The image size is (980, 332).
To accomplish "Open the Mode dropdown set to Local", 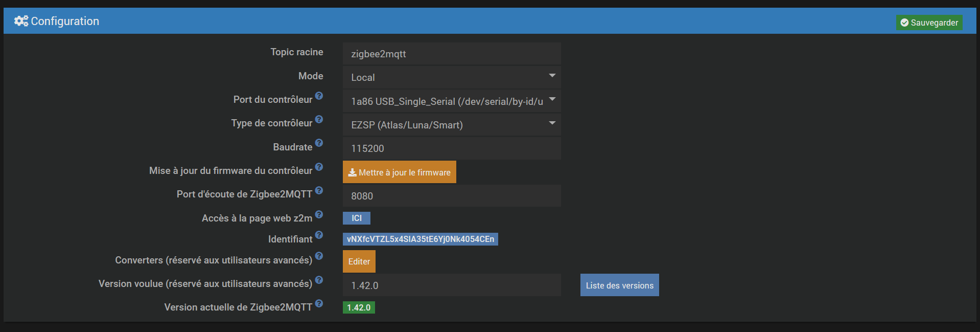I will pyautogui.click(x=451, y=77).
